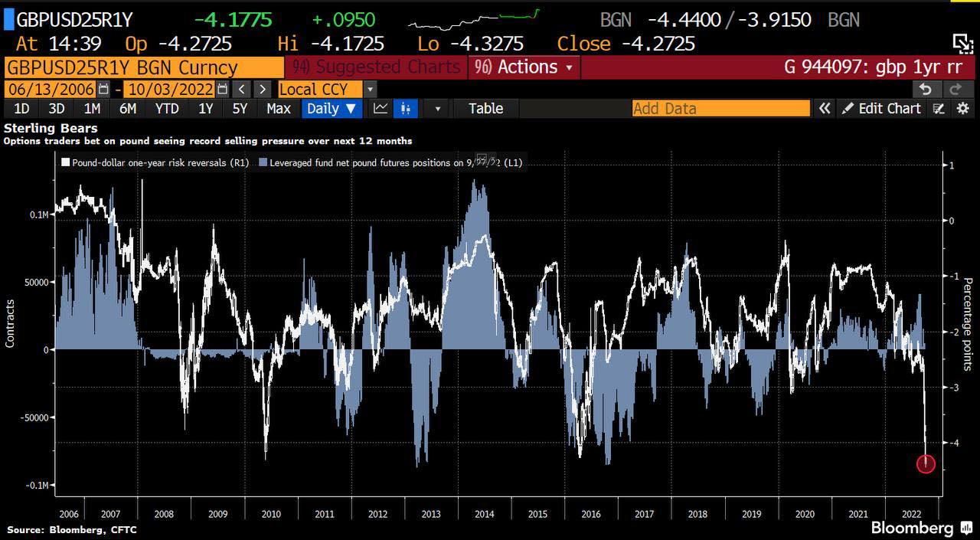Select the 1M range
The image size is (980, 540).
pos(92,109)
